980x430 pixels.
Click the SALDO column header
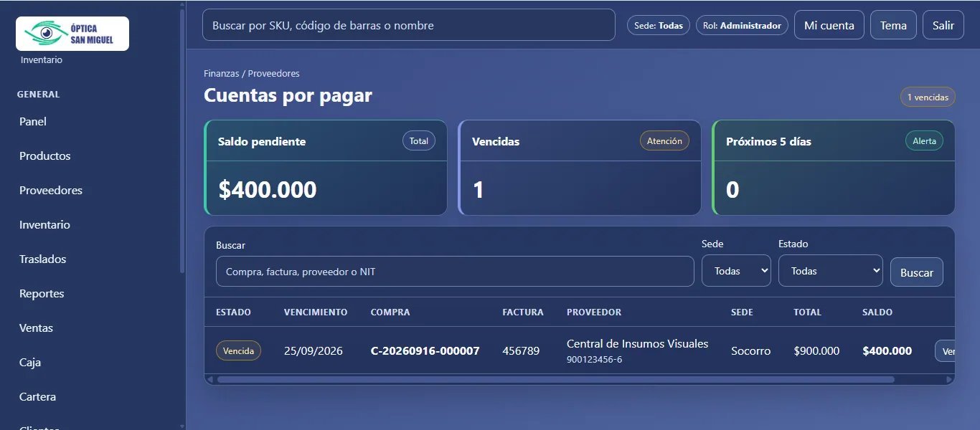tap(877, 312)
